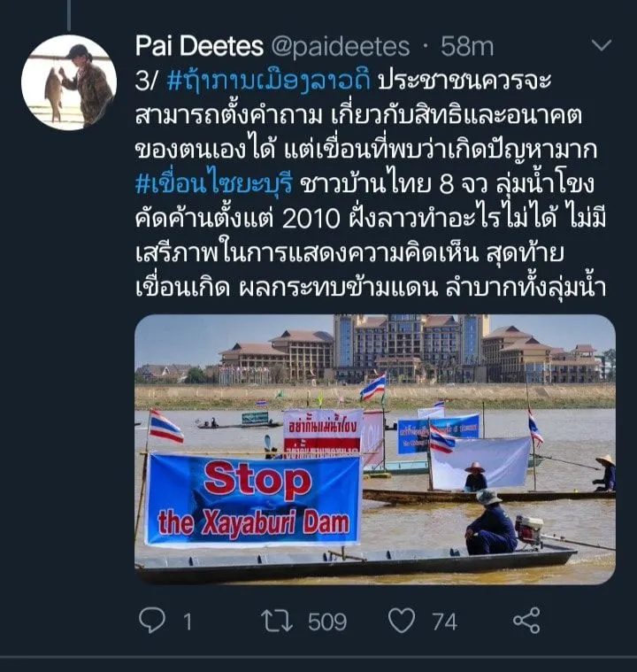Viewport: 637px width, 672px height.
Task: Open the 58m timestamp permalink
Action: pyautogui.click(x=467, y=46)
